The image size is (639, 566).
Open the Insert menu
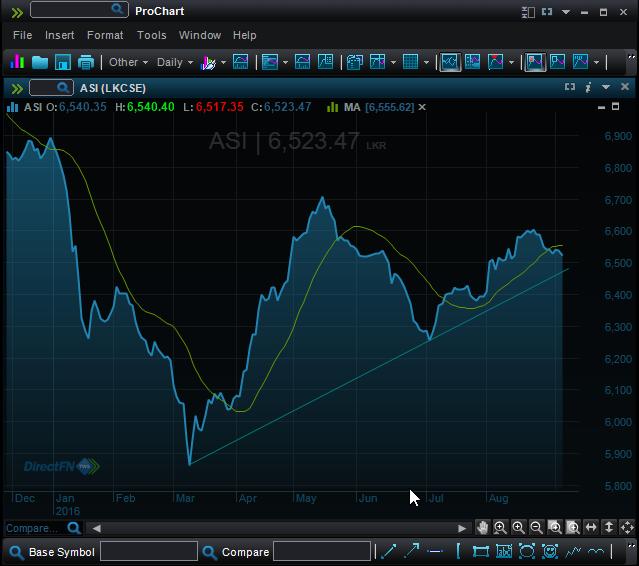(x=59, y=35)
